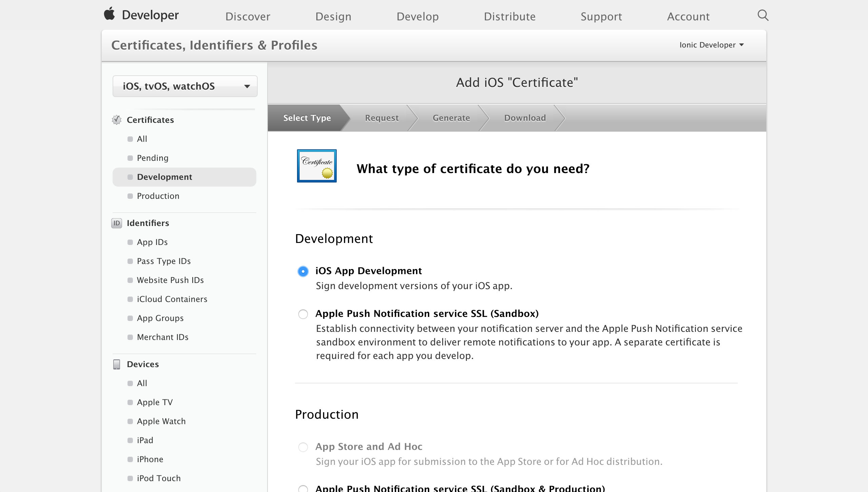The width and height of the screenshot is (868, 492).
Task: Click the Devices section heading
Action: point(143,364)
